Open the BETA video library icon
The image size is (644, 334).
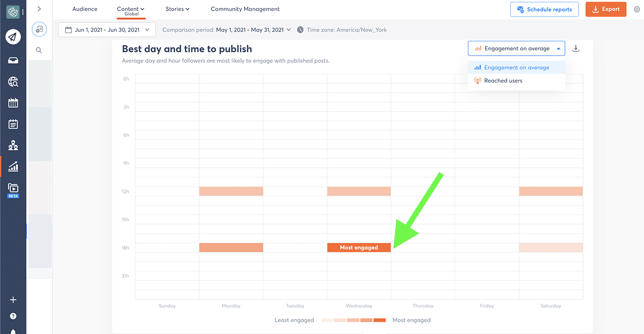coord(13,188)
